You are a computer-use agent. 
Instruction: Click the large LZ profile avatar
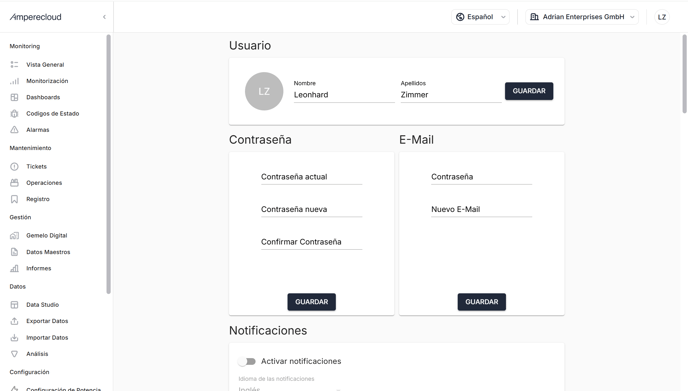(264, 91)
